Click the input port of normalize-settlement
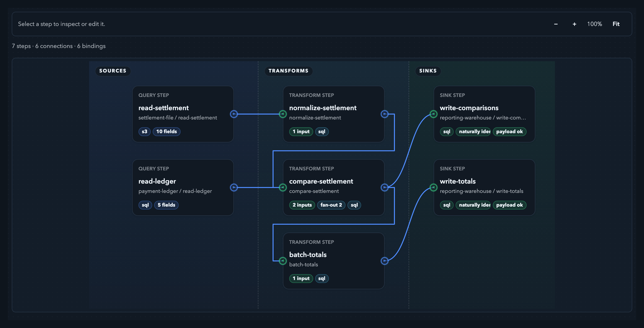The image size is (644, 328). click(x=283, y=114)
